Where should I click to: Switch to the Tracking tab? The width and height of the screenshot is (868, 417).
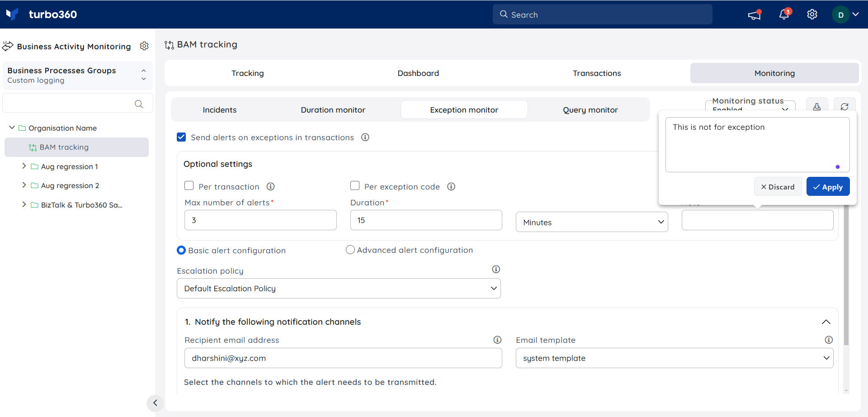coord(248,73)
